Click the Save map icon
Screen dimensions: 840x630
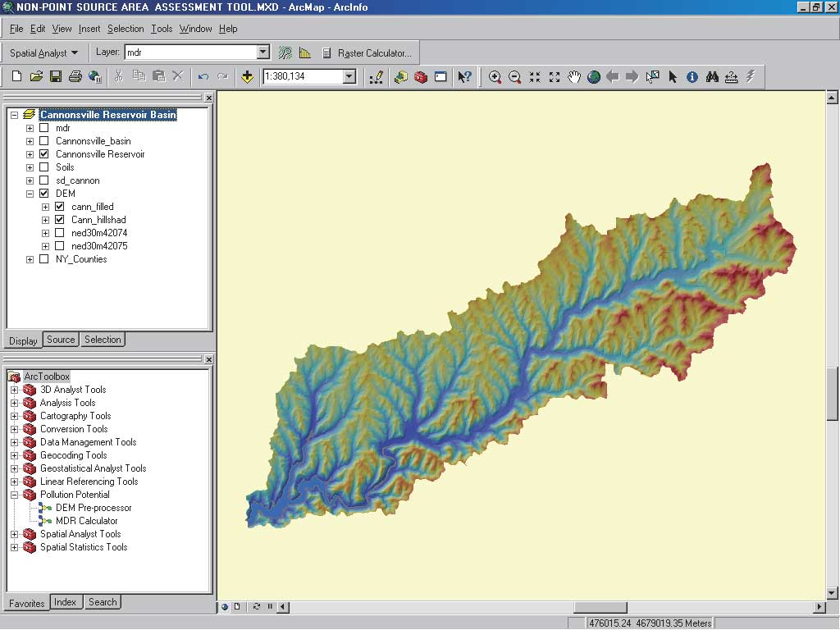point(56,77)
